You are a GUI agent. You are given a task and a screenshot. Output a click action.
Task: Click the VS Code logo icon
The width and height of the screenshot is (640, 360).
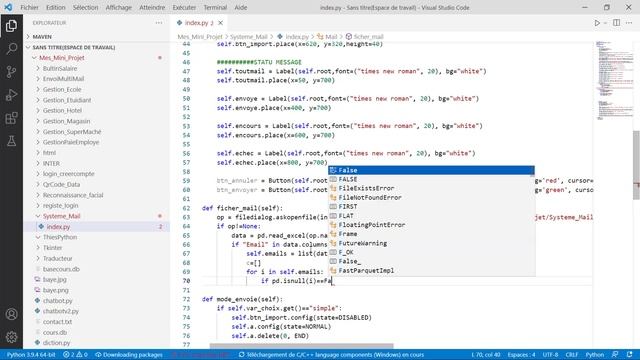(x=8, y=7)
